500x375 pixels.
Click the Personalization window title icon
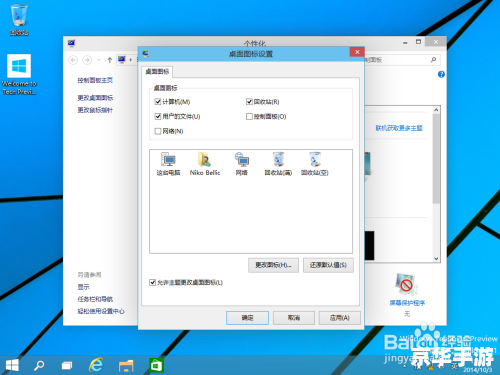pos(71,43)
